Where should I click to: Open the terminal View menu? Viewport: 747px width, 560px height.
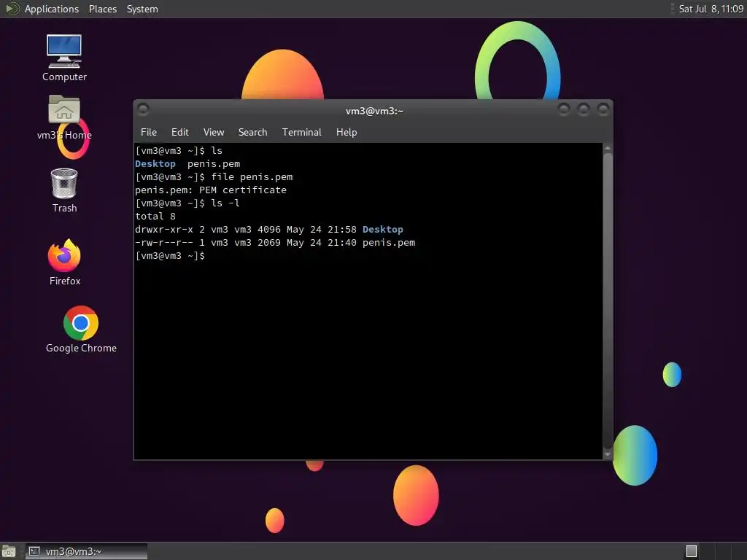[x=214, y=132]
